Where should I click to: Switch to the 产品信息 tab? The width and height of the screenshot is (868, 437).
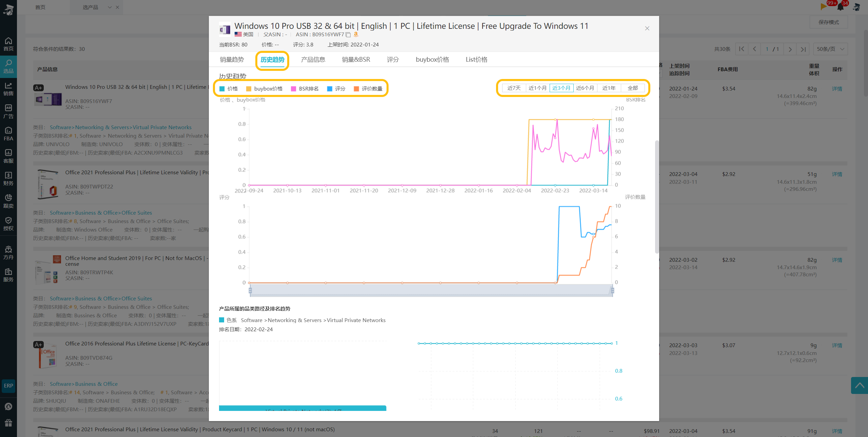pyautogui.click(x=313, y=60)
